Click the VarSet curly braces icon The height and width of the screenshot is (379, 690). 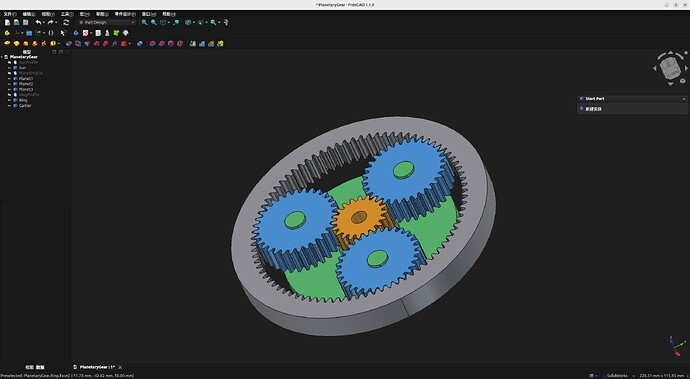(51, 33)
